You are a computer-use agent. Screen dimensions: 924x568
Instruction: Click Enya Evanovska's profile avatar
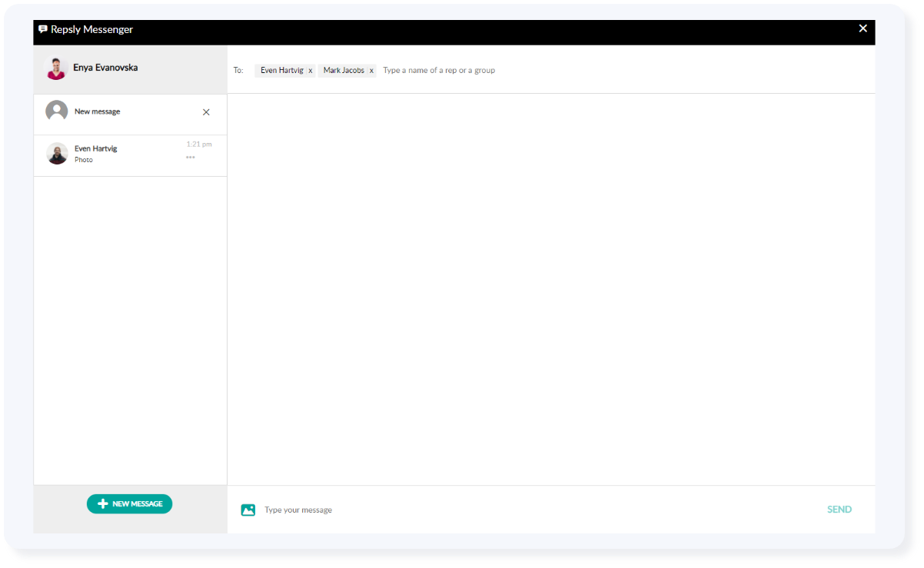coord(56,68)
